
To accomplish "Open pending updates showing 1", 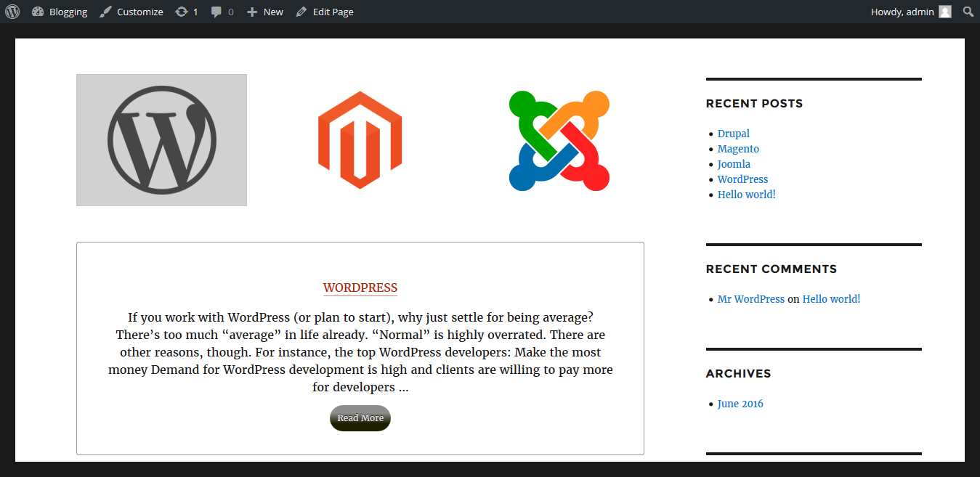I will pyautogui.click(x=187, y=12).
